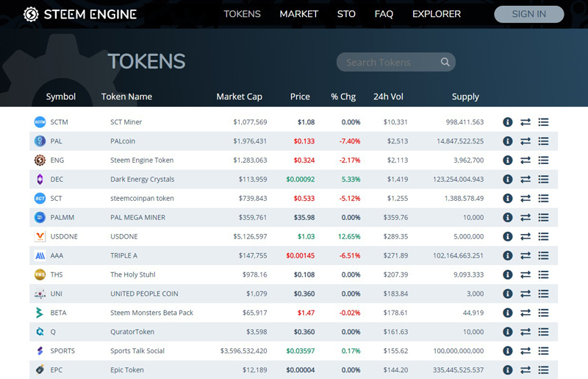
Task: Open the exchange arrows icon for PAL
Action: coord(526,141)
